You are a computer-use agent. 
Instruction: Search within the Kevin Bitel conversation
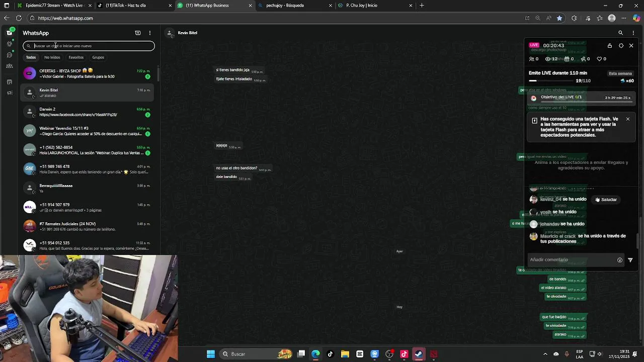[x=620, y=33]
